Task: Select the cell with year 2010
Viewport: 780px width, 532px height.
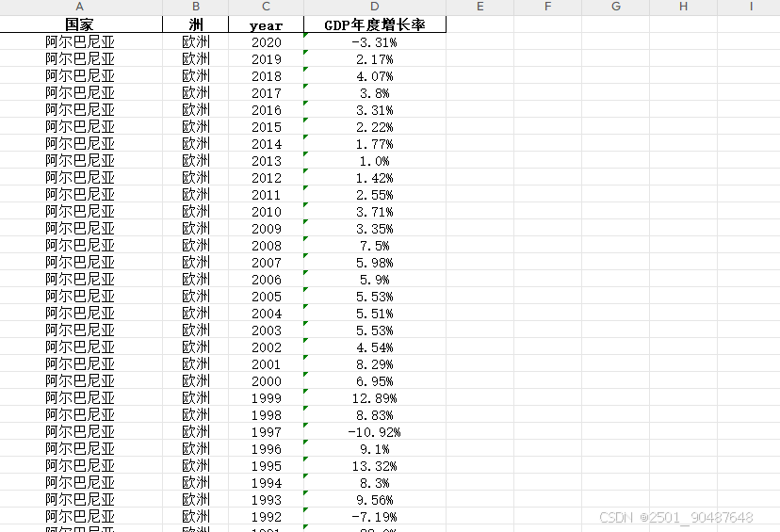Action: pos(267,211)
